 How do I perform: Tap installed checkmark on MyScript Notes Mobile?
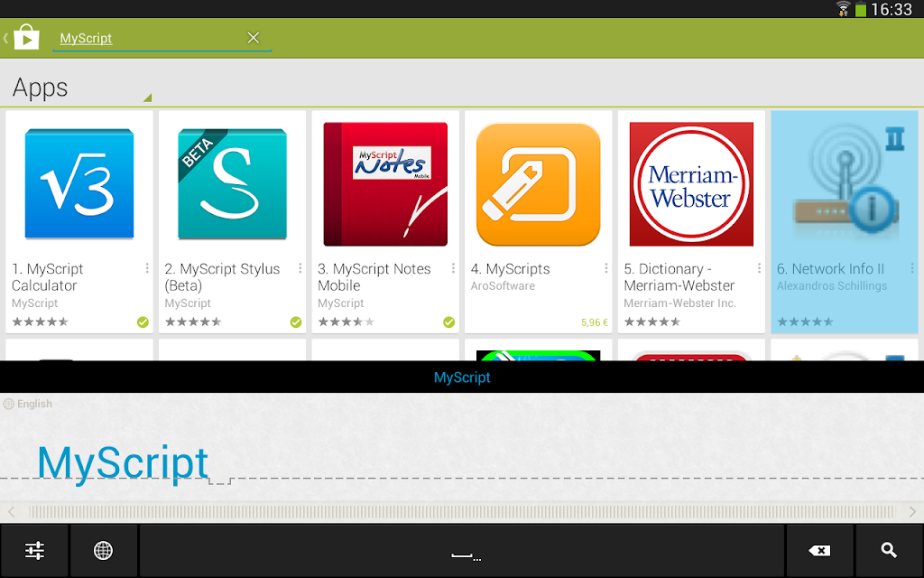pos(449,322)
